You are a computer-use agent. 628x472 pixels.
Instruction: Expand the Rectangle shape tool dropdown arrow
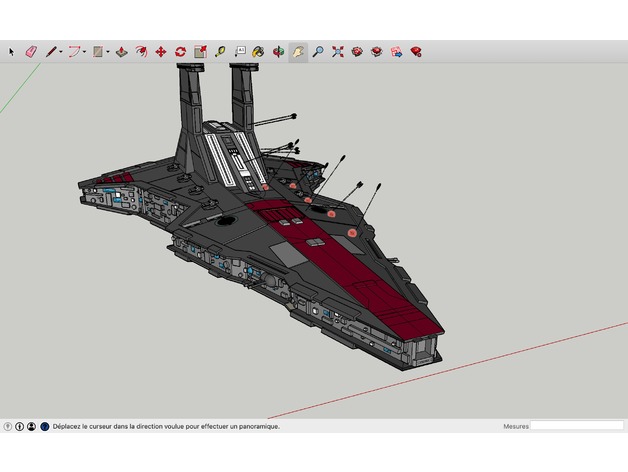click(x=107, y=51)
